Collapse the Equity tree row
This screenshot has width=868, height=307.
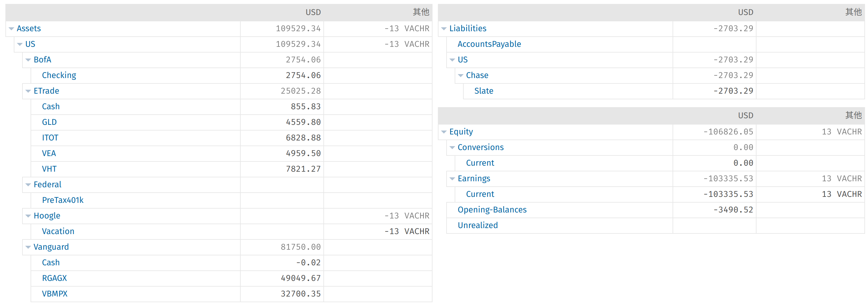pyautogui.click(x=444, y=132)
